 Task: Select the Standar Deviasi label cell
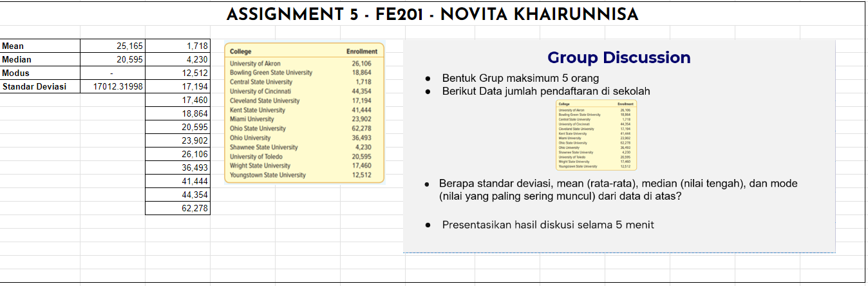pyautogui.click(x=40, y=86)
